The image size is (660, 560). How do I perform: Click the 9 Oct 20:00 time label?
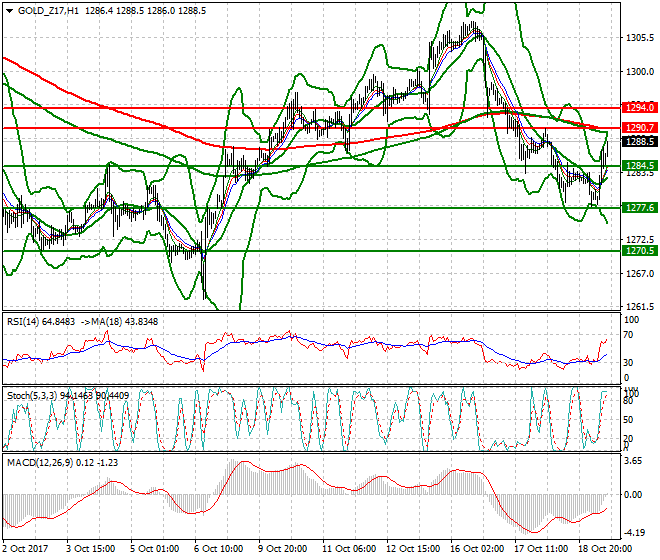pyautogui.click(x=282, y=549)
